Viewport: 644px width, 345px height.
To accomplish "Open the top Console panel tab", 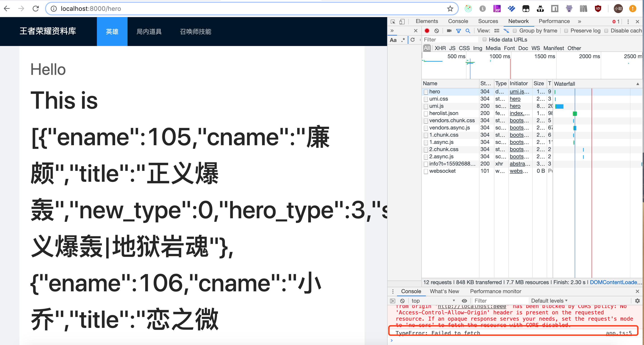I will 458,21.
